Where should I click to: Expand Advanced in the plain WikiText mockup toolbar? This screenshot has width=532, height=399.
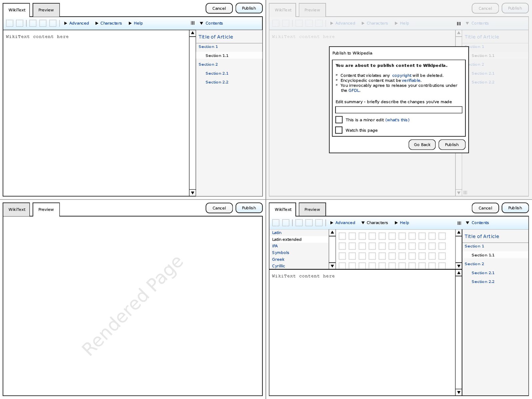pyautogui.click(x=77, y=23)
